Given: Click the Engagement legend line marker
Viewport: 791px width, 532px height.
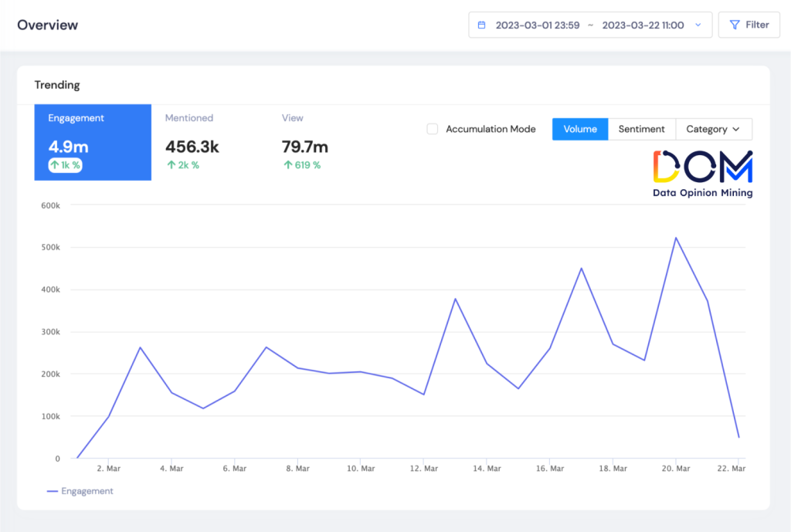Looking at the screenshot, I should click(x=53, y=491).
